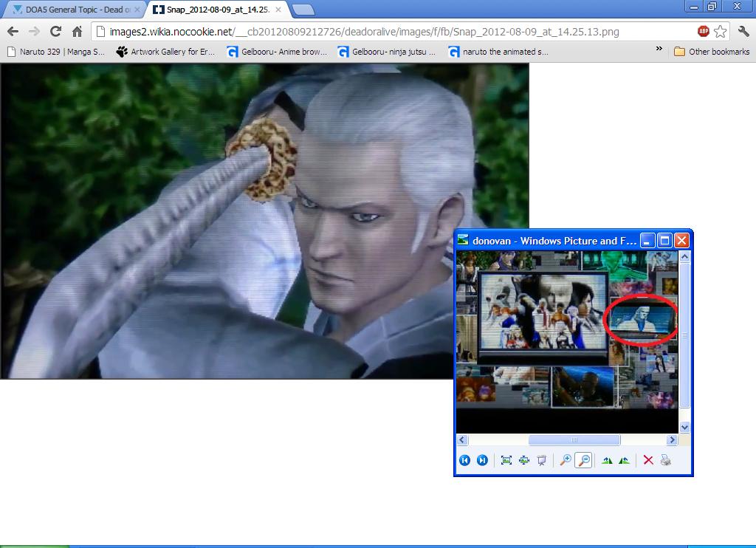The image size is (756, 548).
Task: Reload the page with the refresh icon
Action: coord(55,32)
